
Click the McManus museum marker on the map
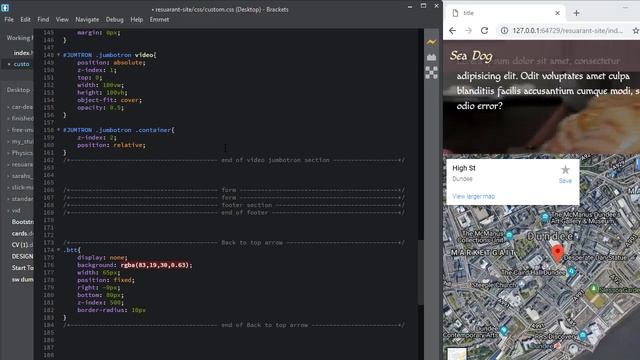pyautogui.click(x=545, y=217)
